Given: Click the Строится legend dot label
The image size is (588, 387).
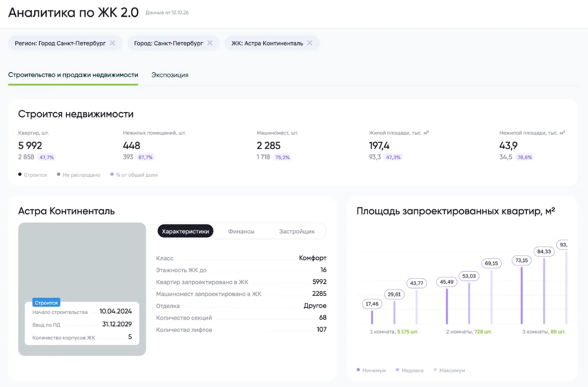Looking at the screenshot, I should [33, 175].
